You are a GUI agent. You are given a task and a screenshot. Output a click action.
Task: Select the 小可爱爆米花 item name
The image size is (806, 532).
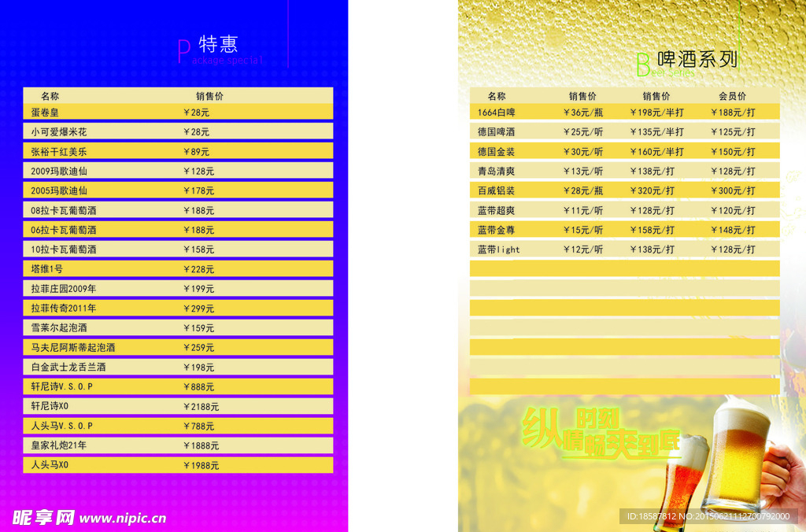tap(58, 132)
